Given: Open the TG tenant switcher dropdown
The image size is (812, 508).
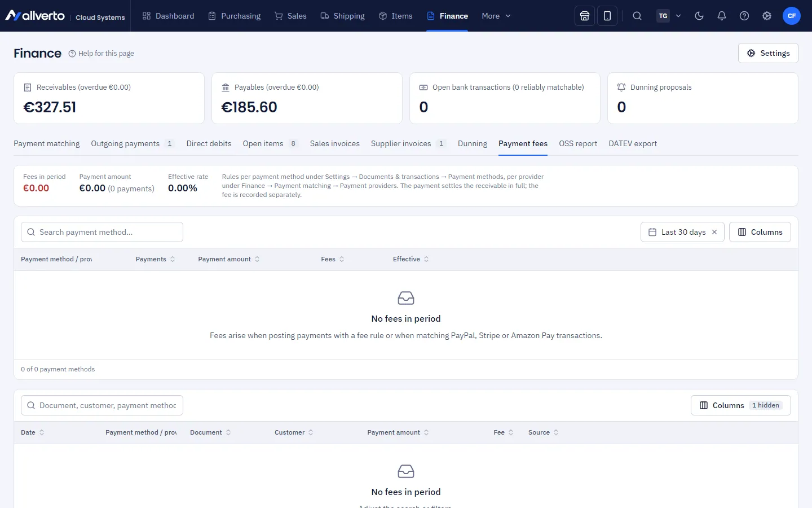Looking at the screenshot, I should [x=669, y=16].
